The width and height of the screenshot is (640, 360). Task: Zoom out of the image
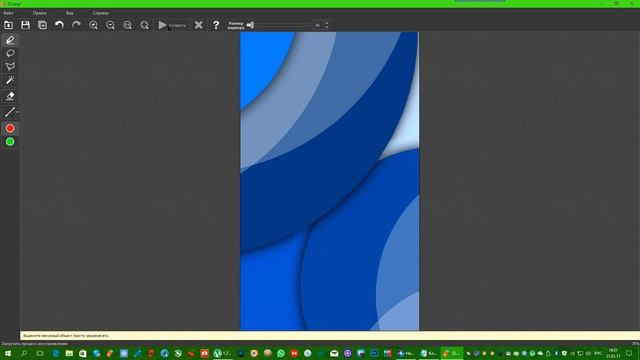(x=110, y=25)
